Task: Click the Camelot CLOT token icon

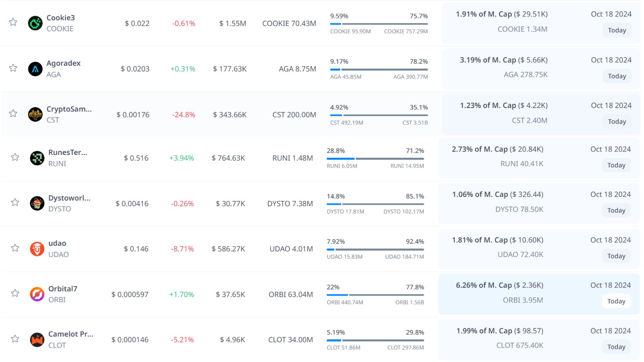Action: 37,340
